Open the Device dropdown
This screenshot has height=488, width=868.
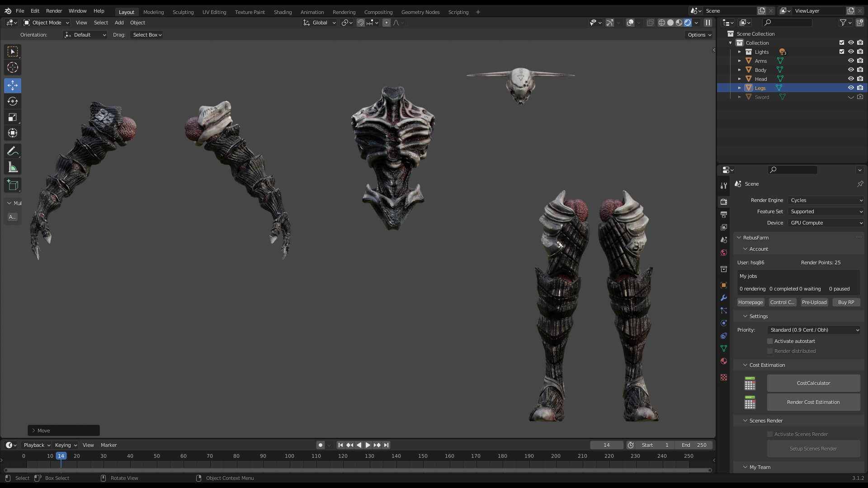tap(826, 223)
